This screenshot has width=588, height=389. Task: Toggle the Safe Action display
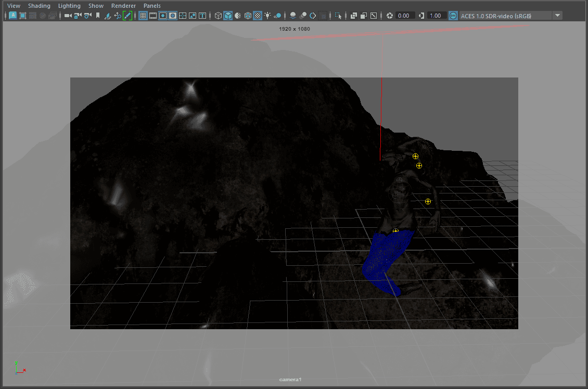[193, 16]
